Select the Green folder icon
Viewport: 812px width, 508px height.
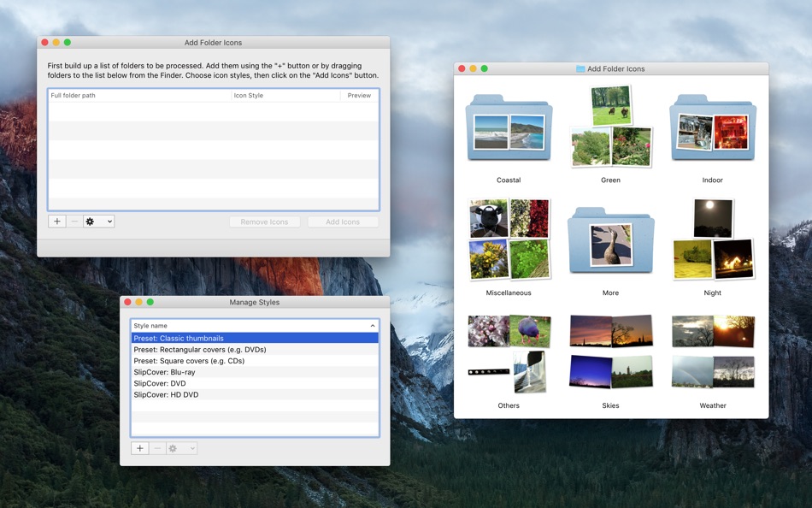[x=610, y=128]
